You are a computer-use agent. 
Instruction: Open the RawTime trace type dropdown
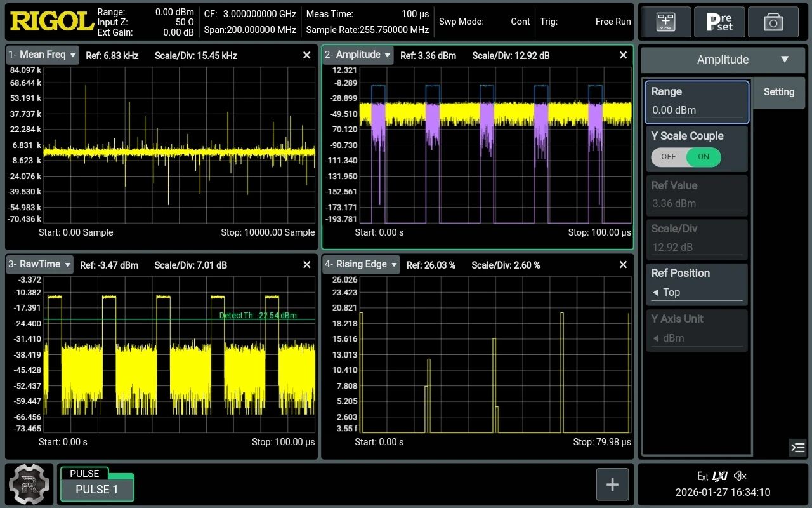click(39, 264)
